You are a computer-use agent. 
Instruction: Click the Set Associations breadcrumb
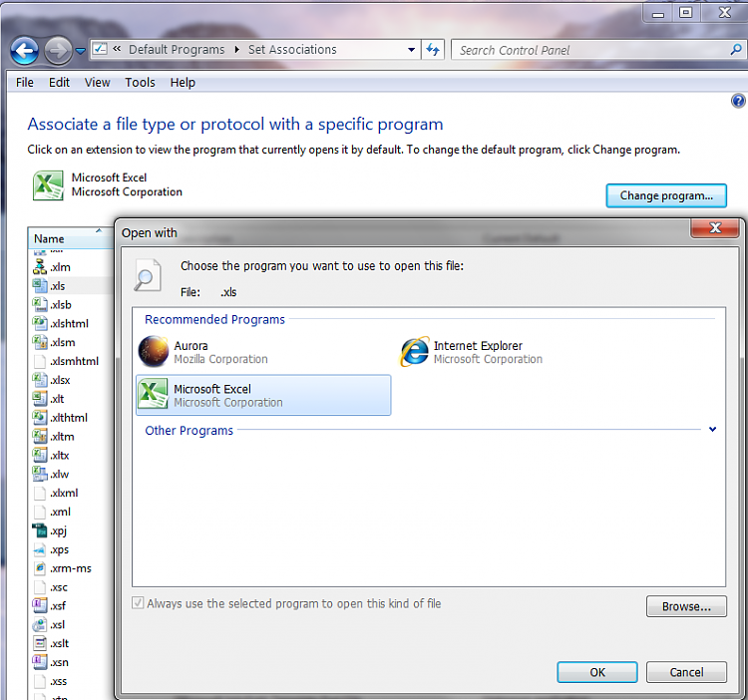click(x=292, y=50)
